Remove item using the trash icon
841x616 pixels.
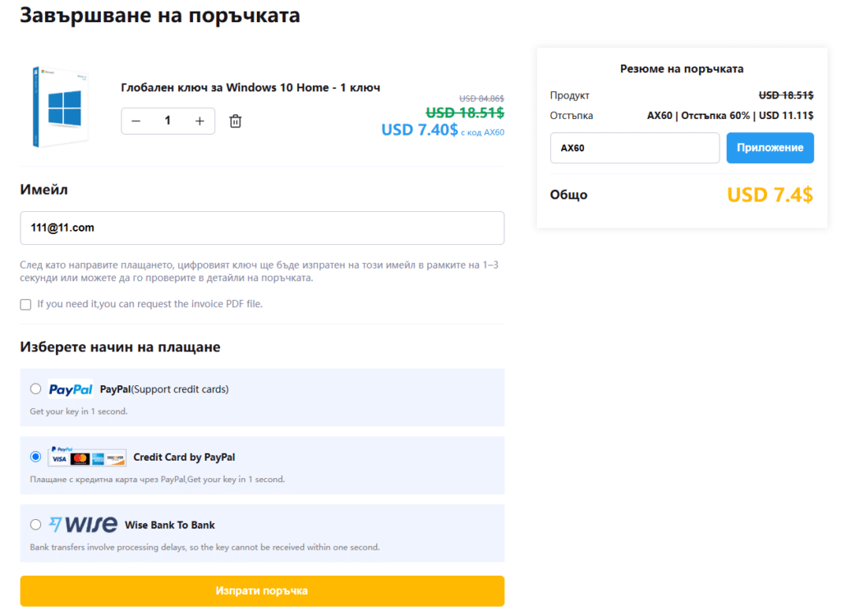235,122
